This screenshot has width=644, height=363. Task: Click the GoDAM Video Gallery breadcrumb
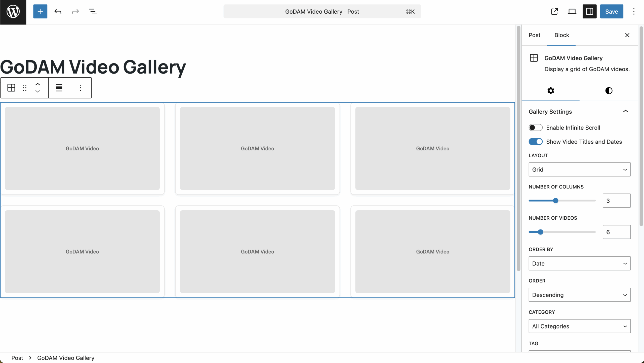click(66, 358)
